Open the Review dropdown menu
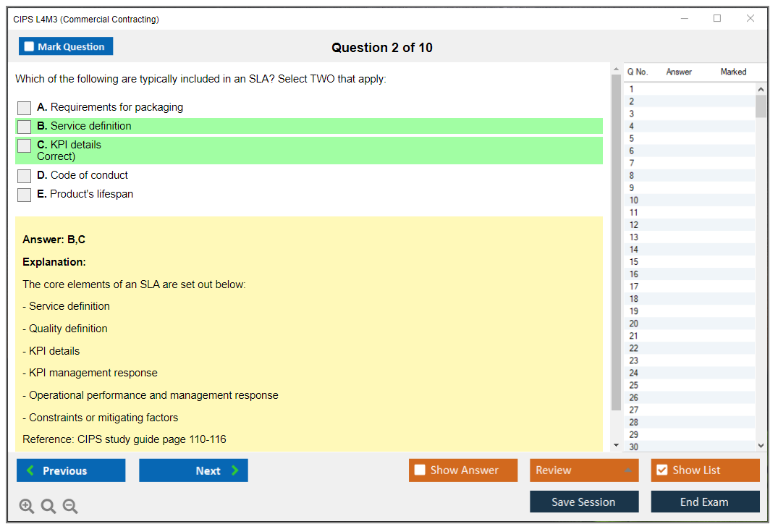 (583, 470)
